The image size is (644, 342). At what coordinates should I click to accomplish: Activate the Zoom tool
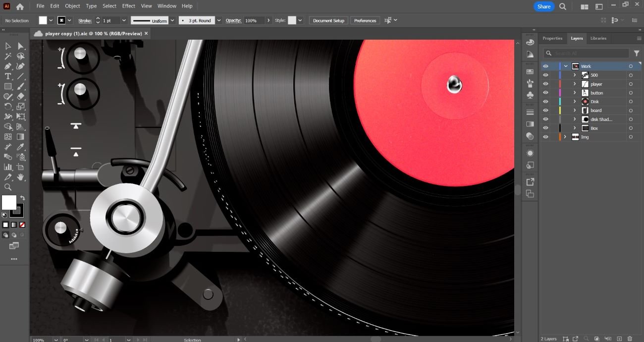8,187
